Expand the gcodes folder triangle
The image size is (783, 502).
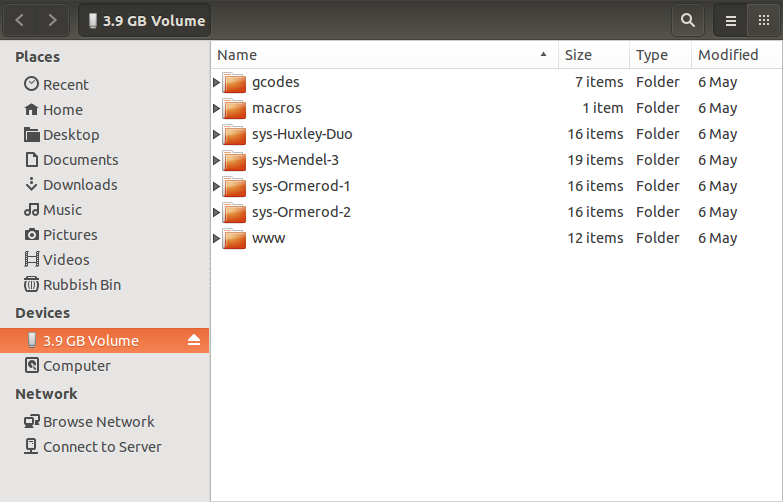point(216,82)
